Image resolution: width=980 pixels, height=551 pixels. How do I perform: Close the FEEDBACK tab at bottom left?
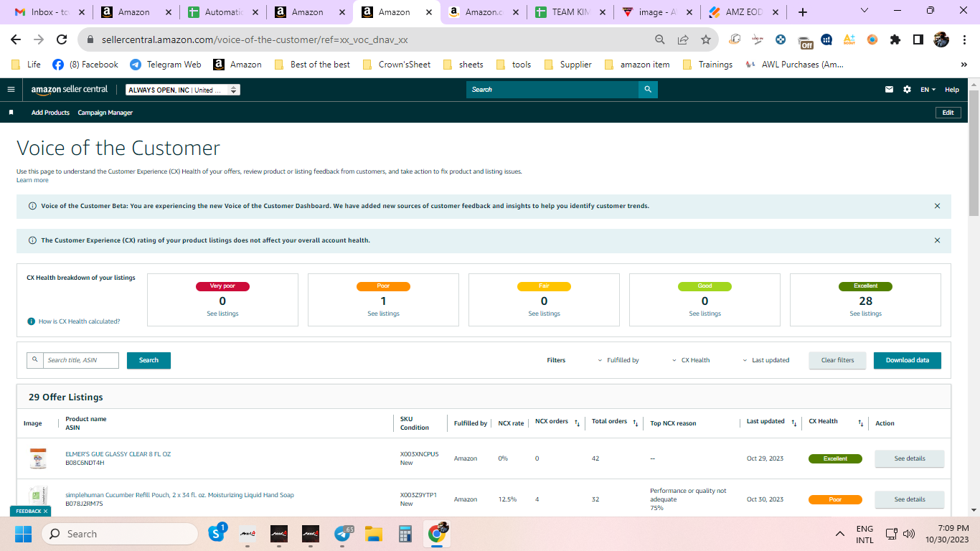[x=46, y=511]
